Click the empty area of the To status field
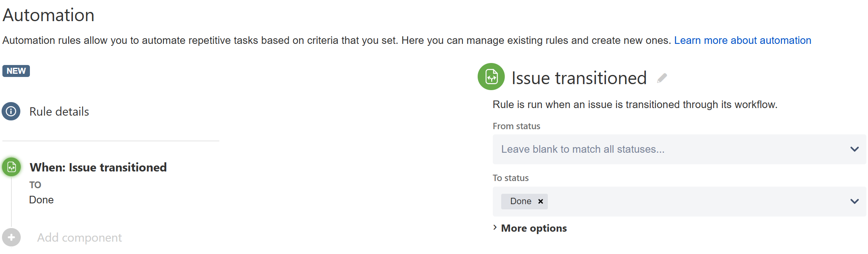The height and width of the screenshot is (254, 868). 698,201
